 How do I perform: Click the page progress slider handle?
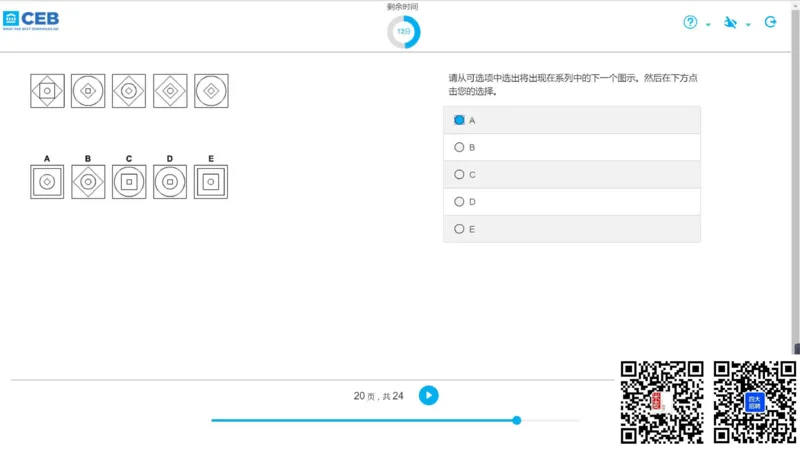point(517,420)
